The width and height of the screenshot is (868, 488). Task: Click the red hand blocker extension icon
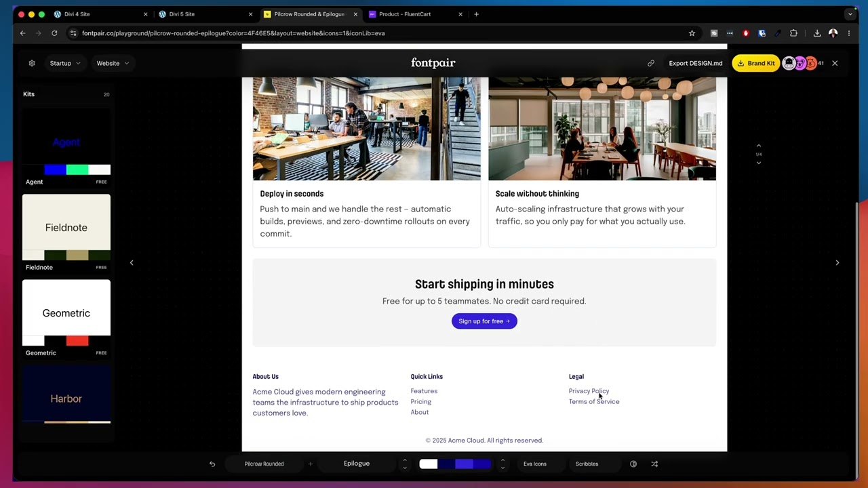[746, 33]
